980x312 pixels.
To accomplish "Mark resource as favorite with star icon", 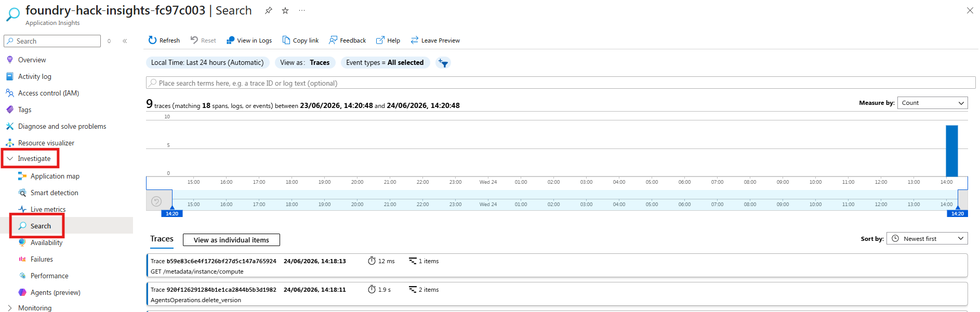I will point(285,10).
